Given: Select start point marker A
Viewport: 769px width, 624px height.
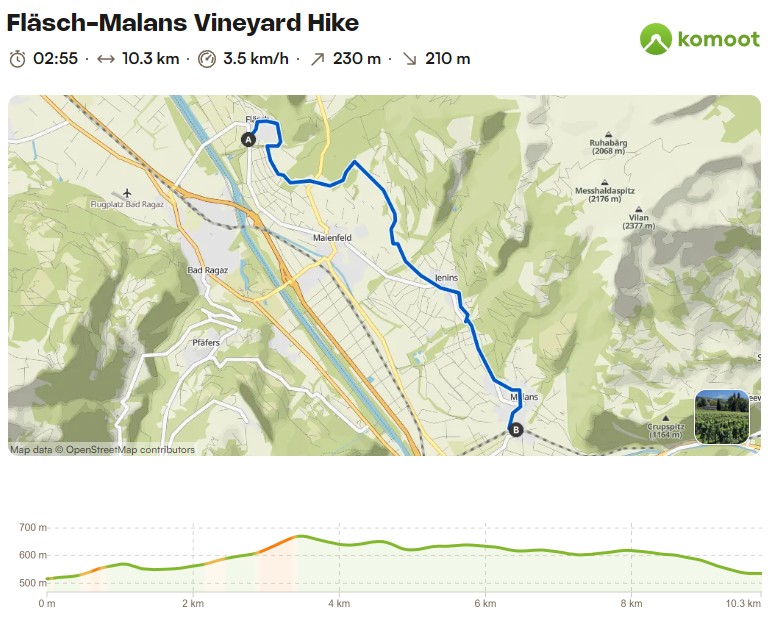Looking at the screenshot, I should [249, 140].
